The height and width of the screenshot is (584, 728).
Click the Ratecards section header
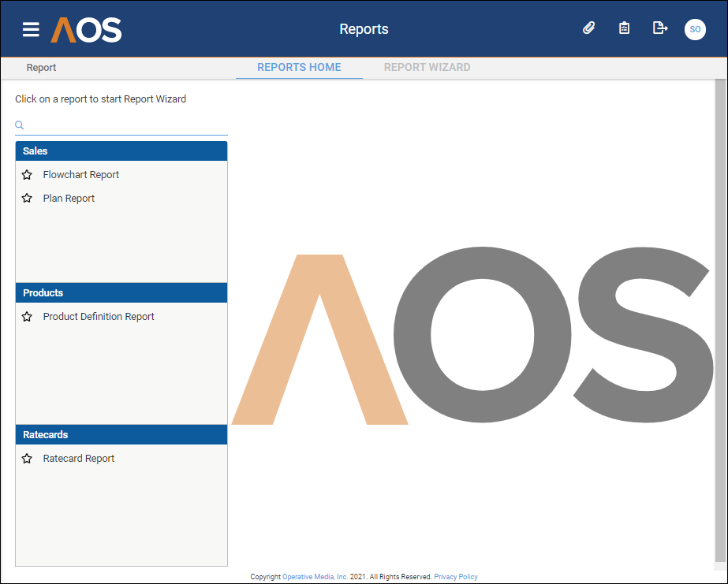click(121, 434)
